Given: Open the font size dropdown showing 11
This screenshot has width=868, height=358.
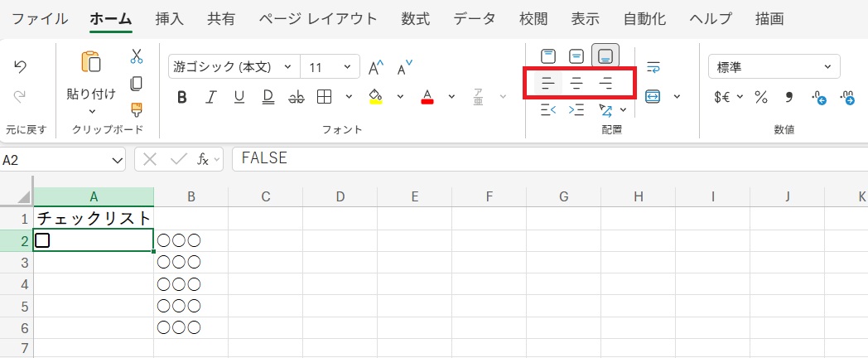Looking at the screenshot, I should [x=330, y=67].
